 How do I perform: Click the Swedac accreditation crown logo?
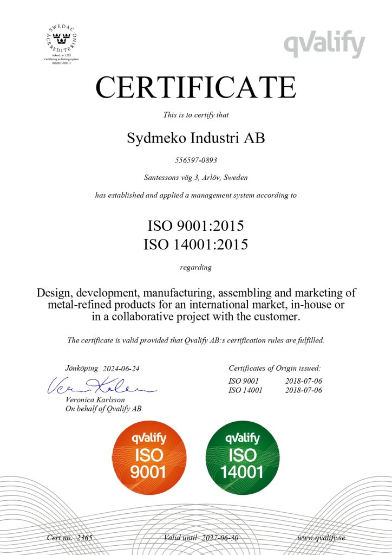tap(61, 38)
